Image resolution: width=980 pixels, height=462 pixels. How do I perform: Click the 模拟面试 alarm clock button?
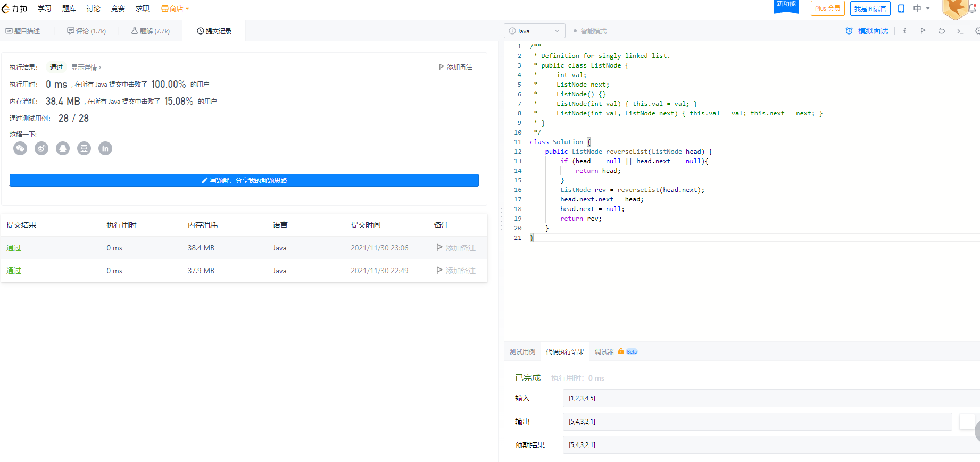pos(867,31)
